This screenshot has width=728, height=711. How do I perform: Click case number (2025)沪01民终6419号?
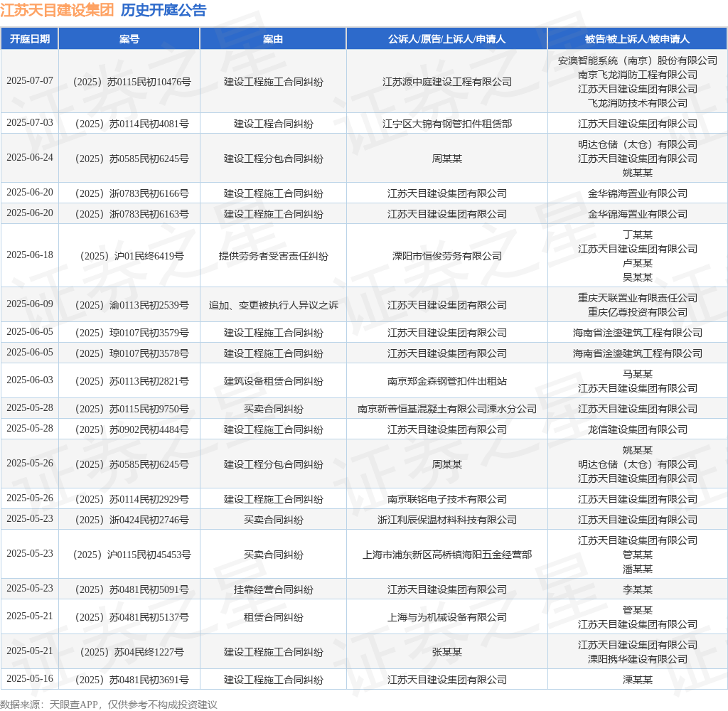click(132, 257)
